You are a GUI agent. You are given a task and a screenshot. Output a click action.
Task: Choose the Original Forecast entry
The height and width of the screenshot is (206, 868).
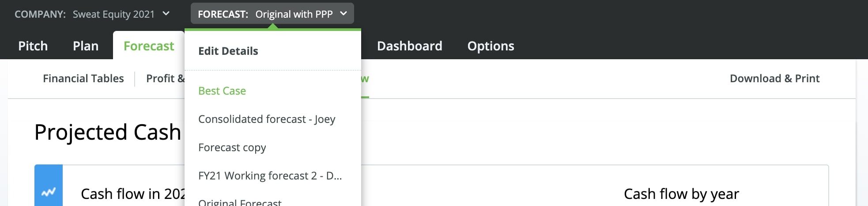[240, 202]
